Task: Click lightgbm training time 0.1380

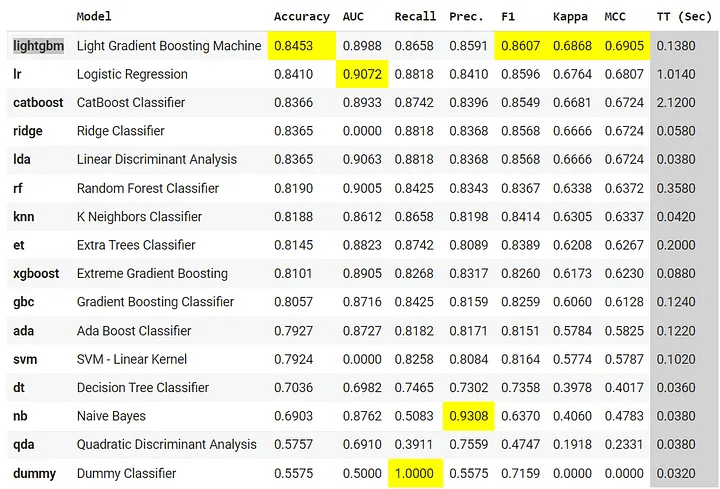Action: pyautogui.click(x=676, y=46)
